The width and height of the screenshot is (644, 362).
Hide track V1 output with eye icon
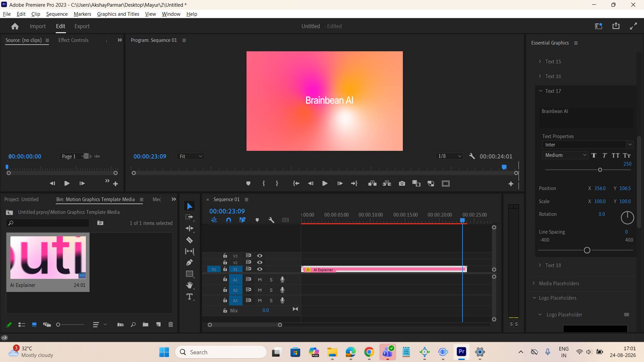[260, 269]
